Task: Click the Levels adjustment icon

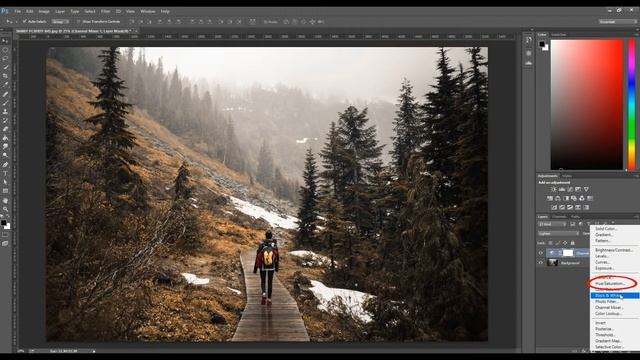Action: [562, 189]
